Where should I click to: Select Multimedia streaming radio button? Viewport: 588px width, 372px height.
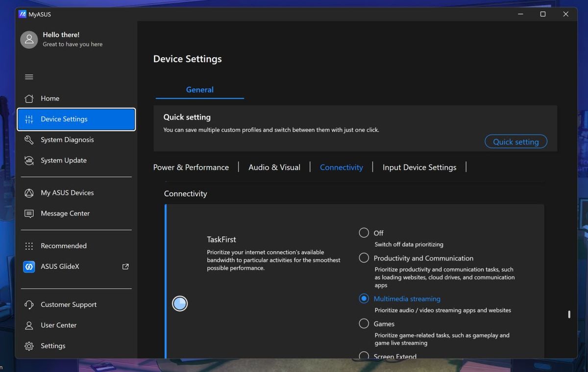point(364,298)
